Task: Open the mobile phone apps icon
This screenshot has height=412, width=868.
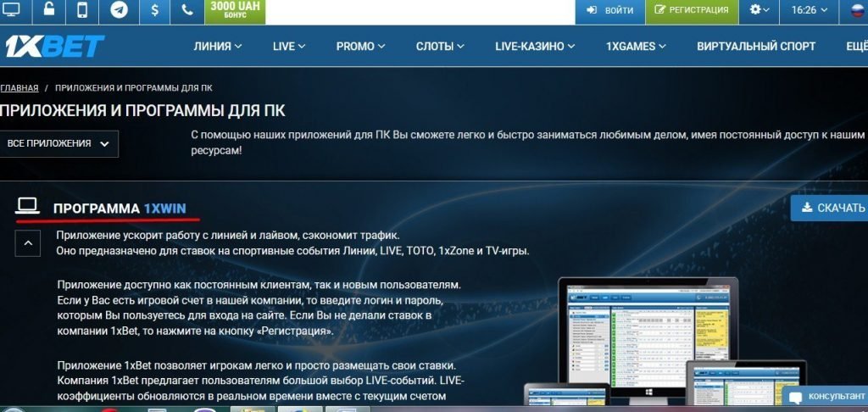Action: pyautogui.click(x=82, y=10)
